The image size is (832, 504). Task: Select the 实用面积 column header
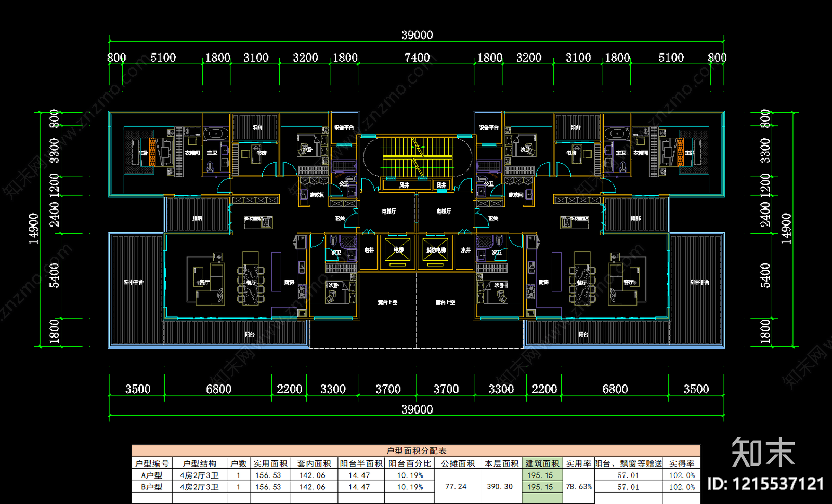click(270, 463)
